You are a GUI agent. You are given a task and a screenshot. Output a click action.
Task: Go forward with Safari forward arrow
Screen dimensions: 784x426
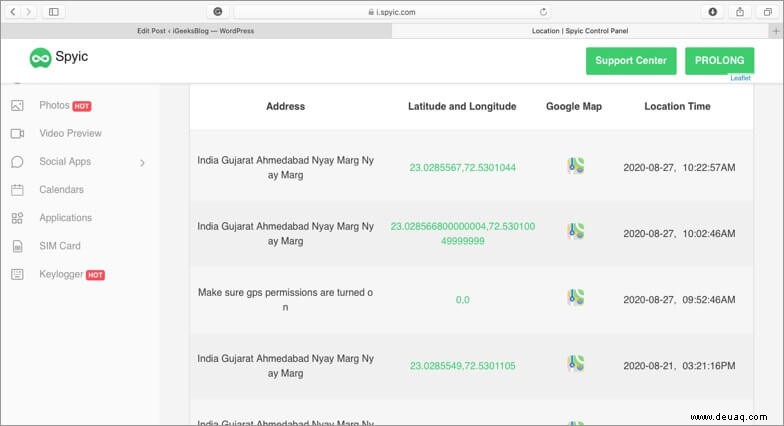click(28, 12)
